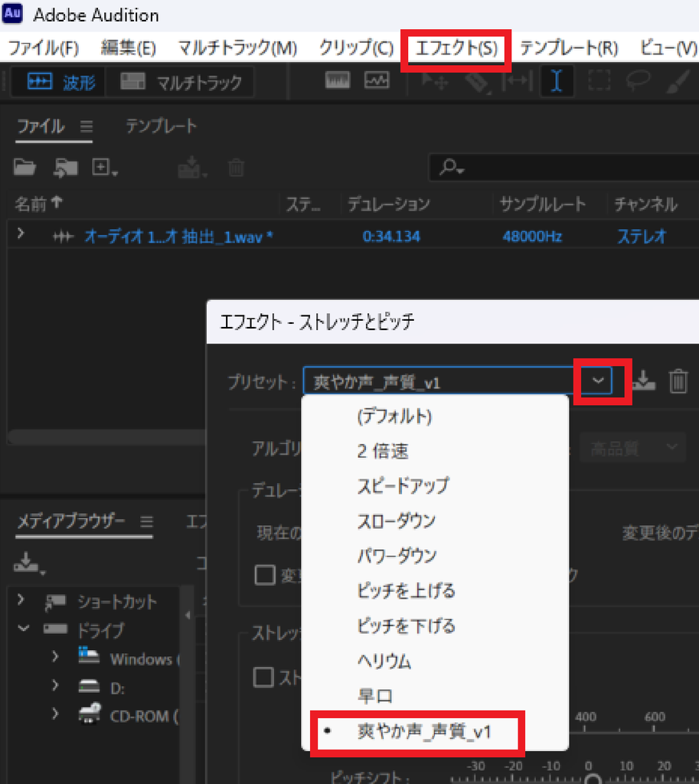The width and height of the screenshot is (699, 784).
Task: Choose the ピッチを下げる preset
Action: tap(406, 626)
